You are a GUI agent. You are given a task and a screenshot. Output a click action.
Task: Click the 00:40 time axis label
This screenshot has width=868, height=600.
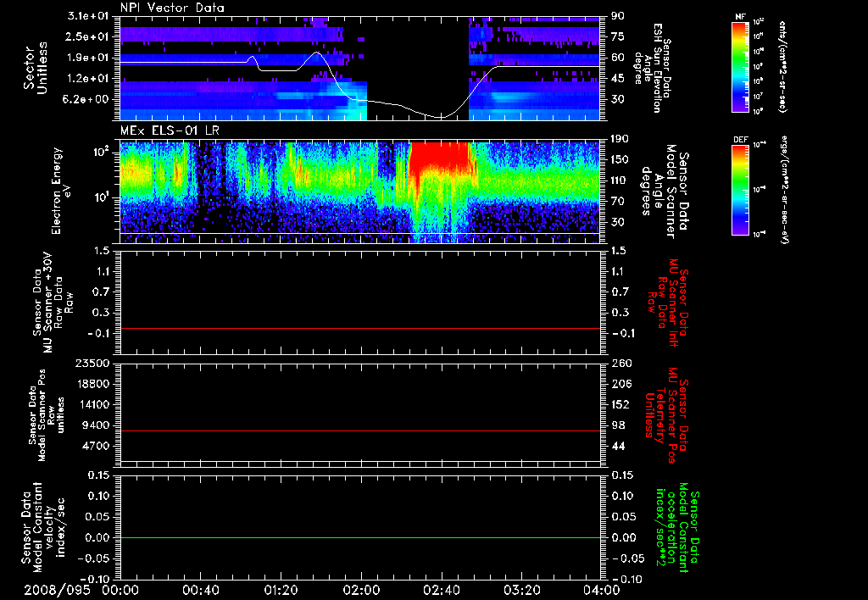coord(200,590)
